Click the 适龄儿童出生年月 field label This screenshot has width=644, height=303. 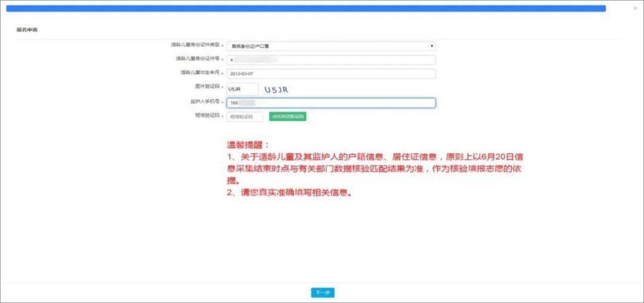coord(201,73)
